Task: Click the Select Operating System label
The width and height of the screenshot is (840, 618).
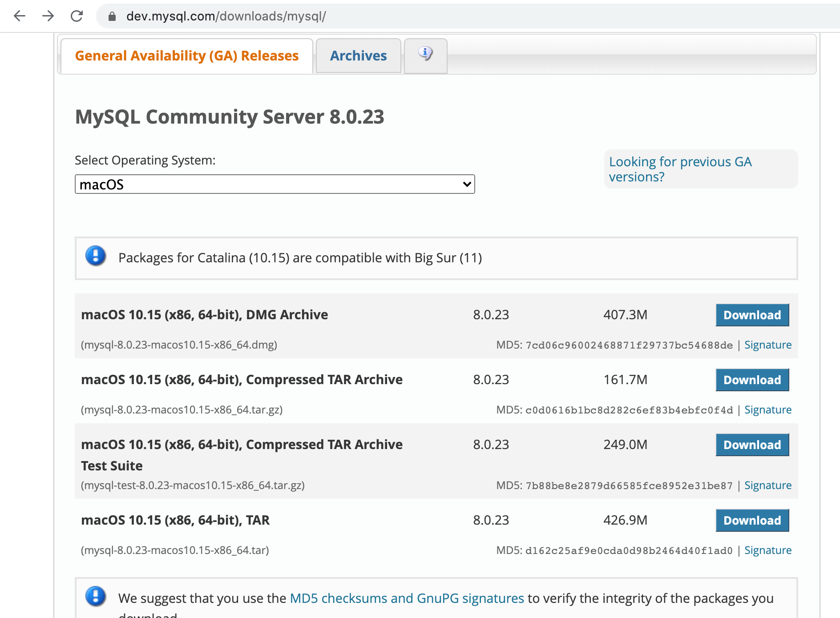Action: [145, 160]
